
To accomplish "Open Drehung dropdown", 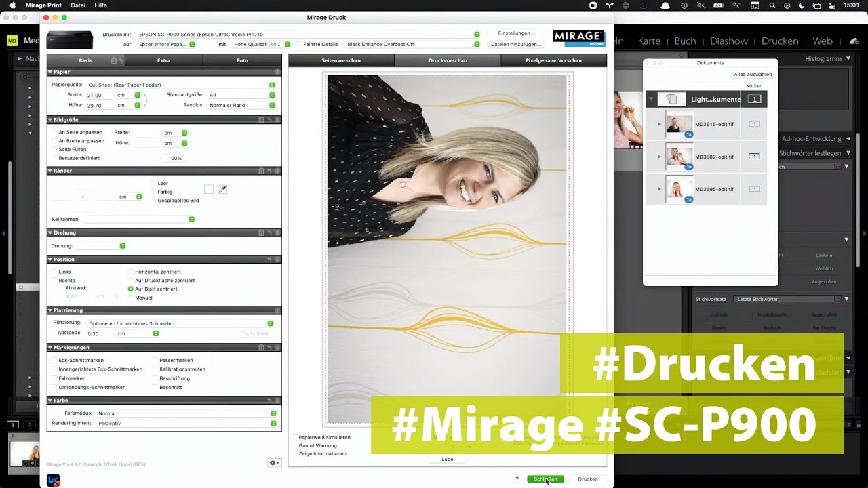I will (x=100, y=246).
